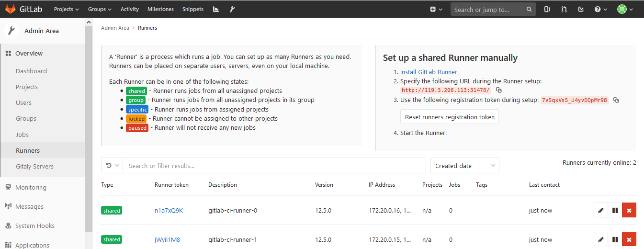644x249 pixels.
Task: Click the Overview grid icon in sidebar
Action: [x=8, y=53]
